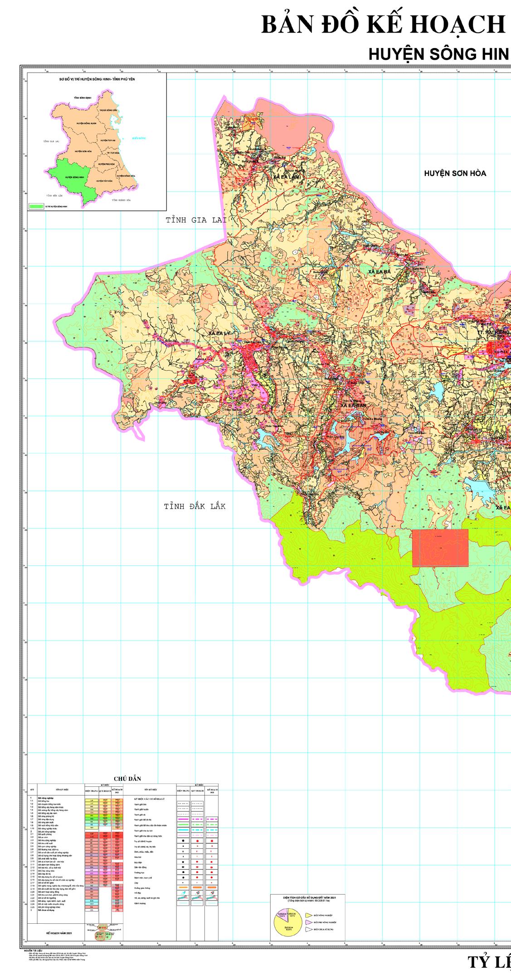Screen dimensions: 511x980
Task: Click the red rectangular zone in southern forest
Action: (440, 548)
